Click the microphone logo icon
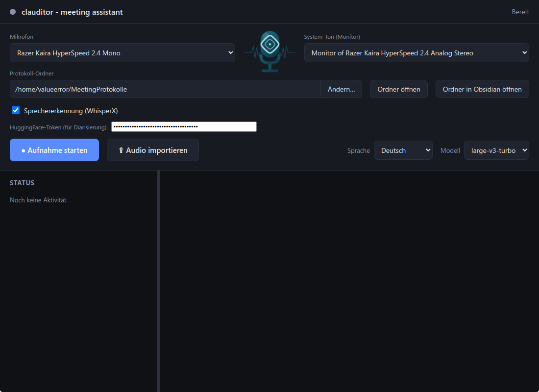This screenshot has width=539, height=392. 270,51
